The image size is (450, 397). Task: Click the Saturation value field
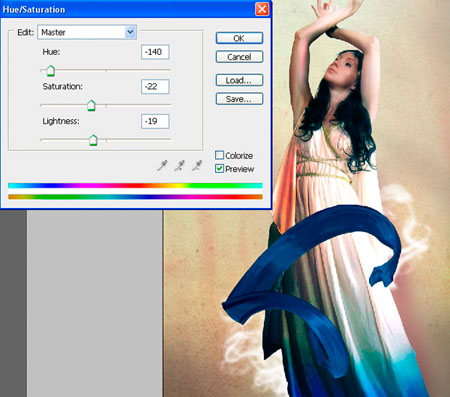[155, 87]
